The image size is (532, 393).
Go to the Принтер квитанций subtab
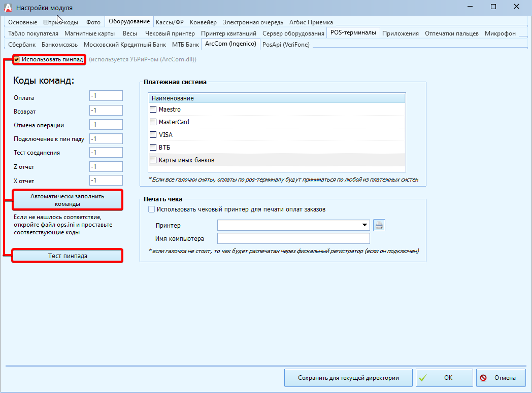[x=228, y=33]
